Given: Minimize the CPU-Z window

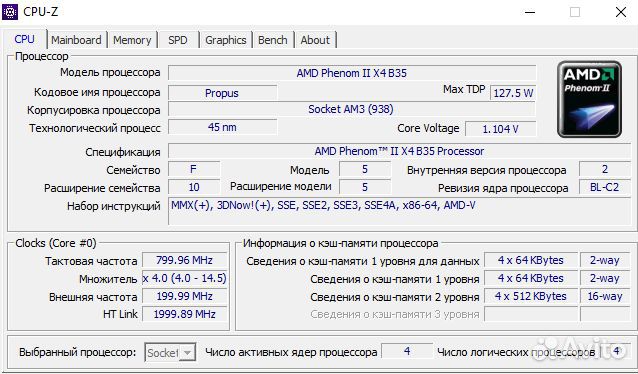Looking at the screenshot, I should (530, 12).
